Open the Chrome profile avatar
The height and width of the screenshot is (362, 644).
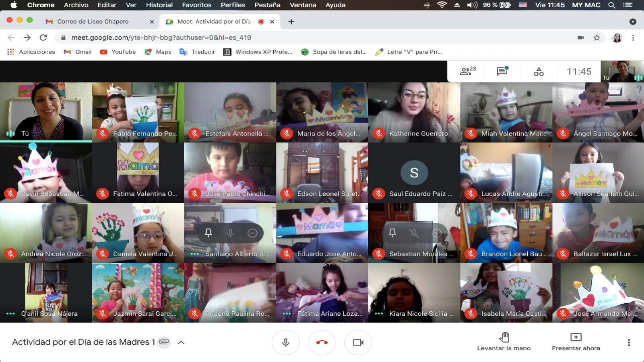[x=617, y=37]
